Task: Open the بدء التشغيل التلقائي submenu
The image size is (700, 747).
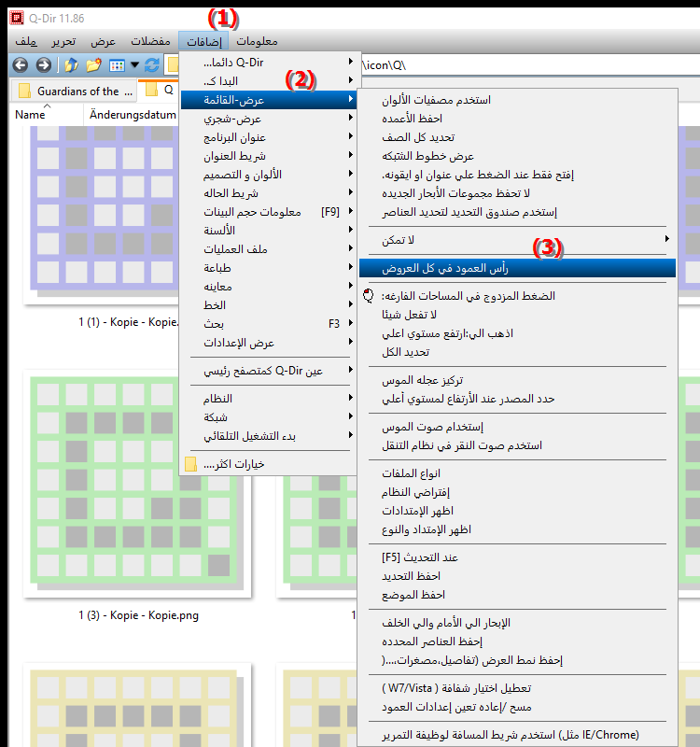Action: (x=269, y=436)
